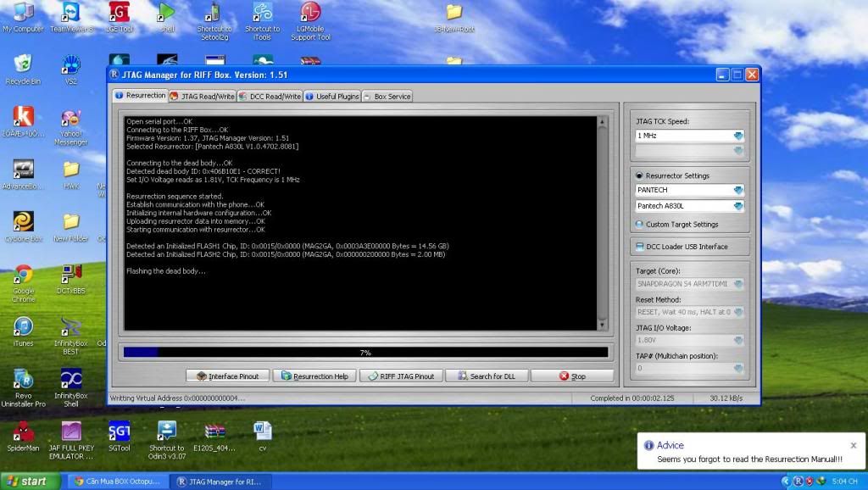
Task: Open Revo Uninstaller Pro icon
Action: (x=23, y=388)
